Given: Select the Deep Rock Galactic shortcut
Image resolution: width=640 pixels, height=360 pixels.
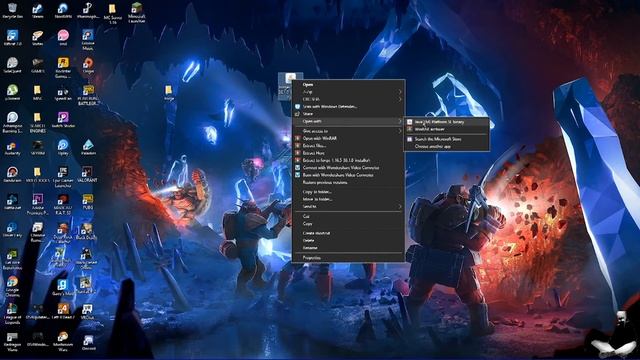Looking at the screenshot, I should [63, 232].
